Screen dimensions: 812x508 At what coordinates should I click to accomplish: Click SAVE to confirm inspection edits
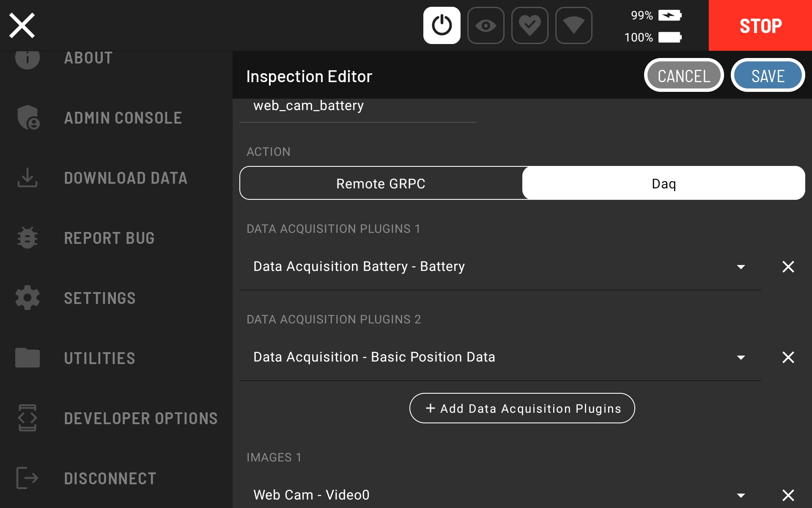tap(768, 75)
